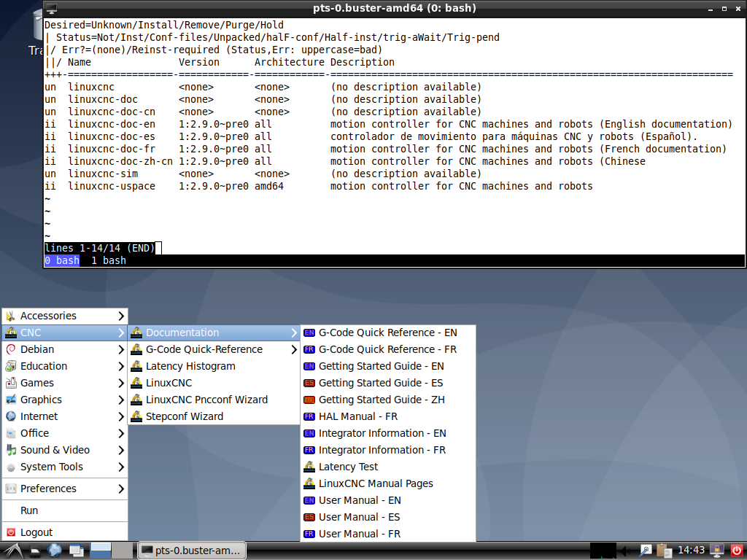The image size is (747, 560).
Task: Click the Latency Test icon
Action: click(x=309, y=467)
